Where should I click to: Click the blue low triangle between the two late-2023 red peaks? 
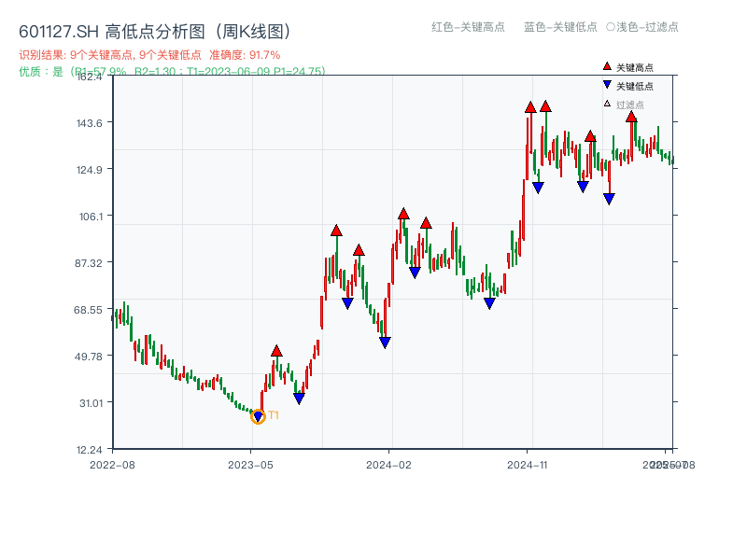coord(347,303)
